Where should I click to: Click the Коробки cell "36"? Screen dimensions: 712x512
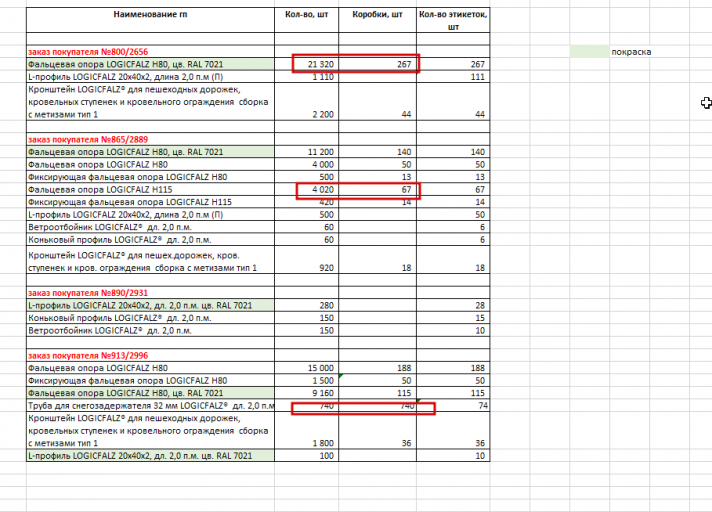[x=377, y=430]
